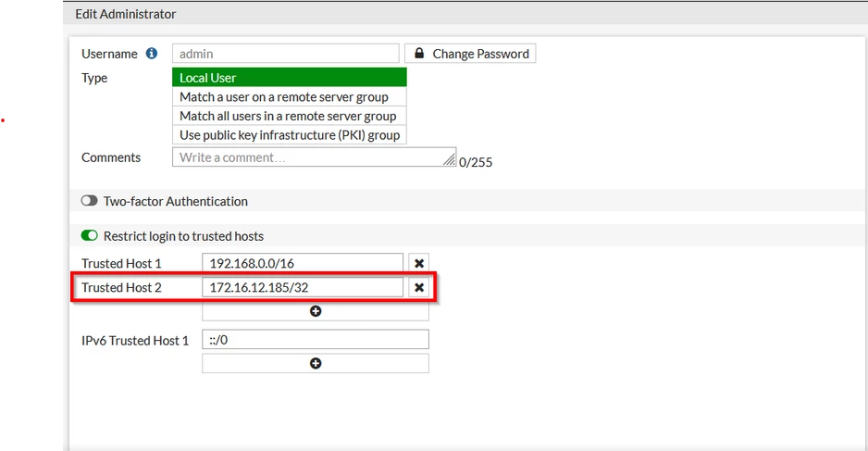Viewport: 868px width, 451px height.
Task: Click the Comments text area
Action: coord(314,157)
